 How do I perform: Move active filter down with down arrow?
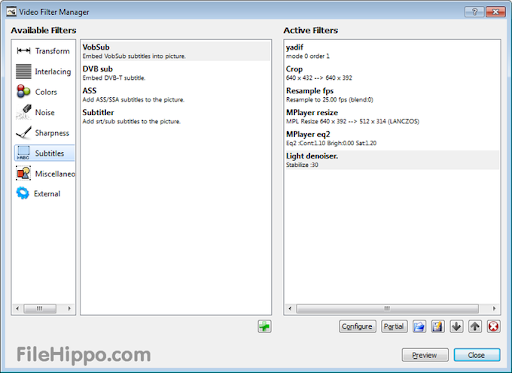click(456, 327)
